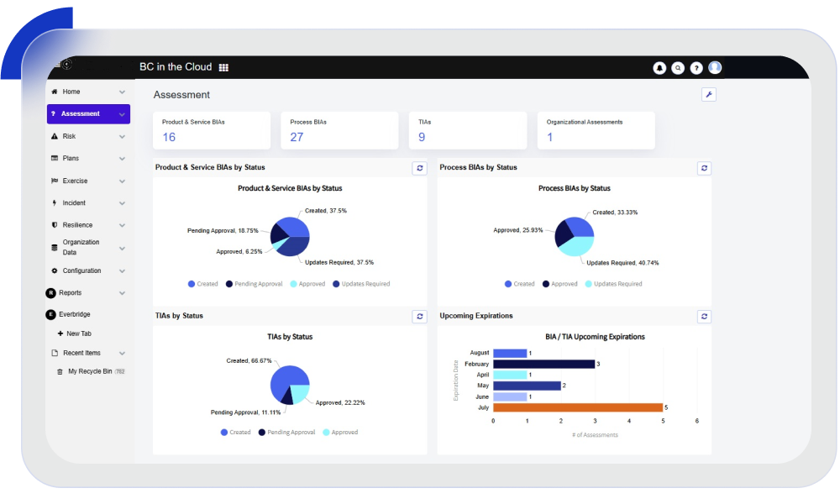The image size is (840, 504).
Task: Open the user profile avatar
Action: click(715, 68)
